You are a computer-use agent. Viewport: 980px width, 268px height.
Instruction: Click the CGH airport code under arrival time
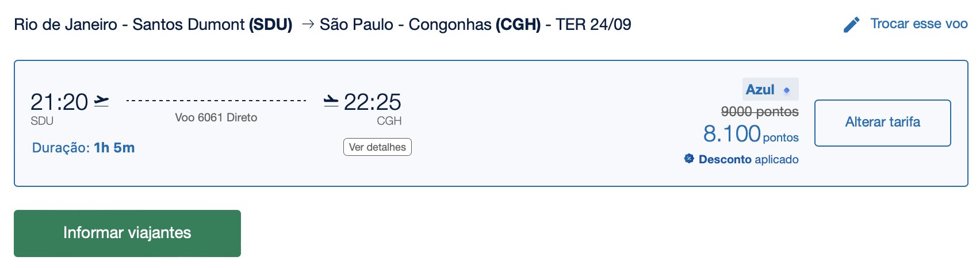tap(389, 121)
